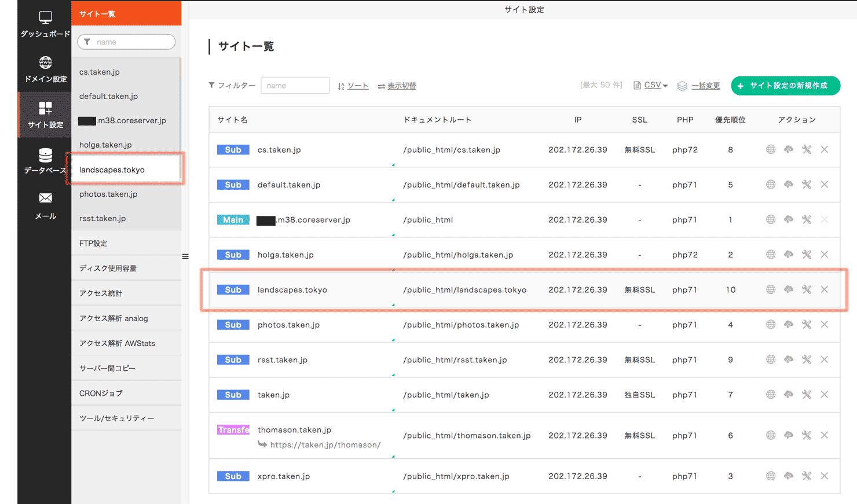The height and width of the screenshot is (504, 857).
Task: Open the CSV export dropdown
Action: point(651,85)
